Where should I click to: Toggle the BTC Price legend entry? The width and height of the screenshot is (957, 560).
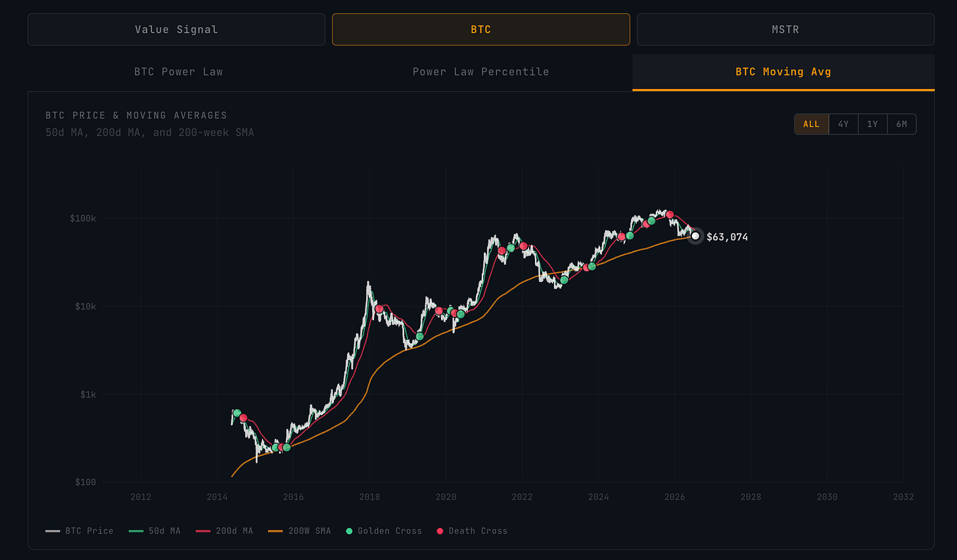coord(80,531)
